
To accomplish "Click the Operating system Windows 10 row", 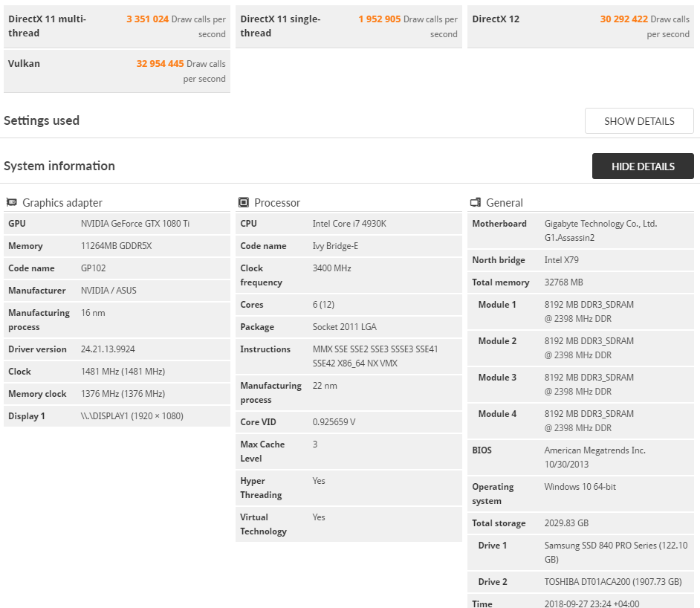I will coord(580,494).
